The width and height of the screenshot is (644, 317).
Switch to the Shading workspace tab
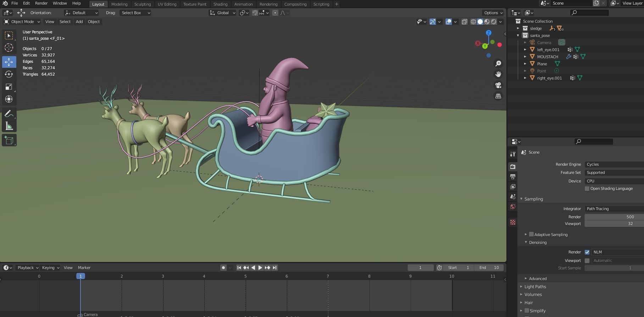(220, 4)
